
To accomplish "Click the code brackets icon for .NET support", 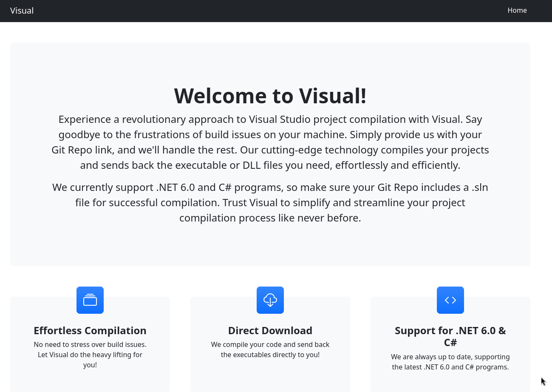I will click(450, 300).
